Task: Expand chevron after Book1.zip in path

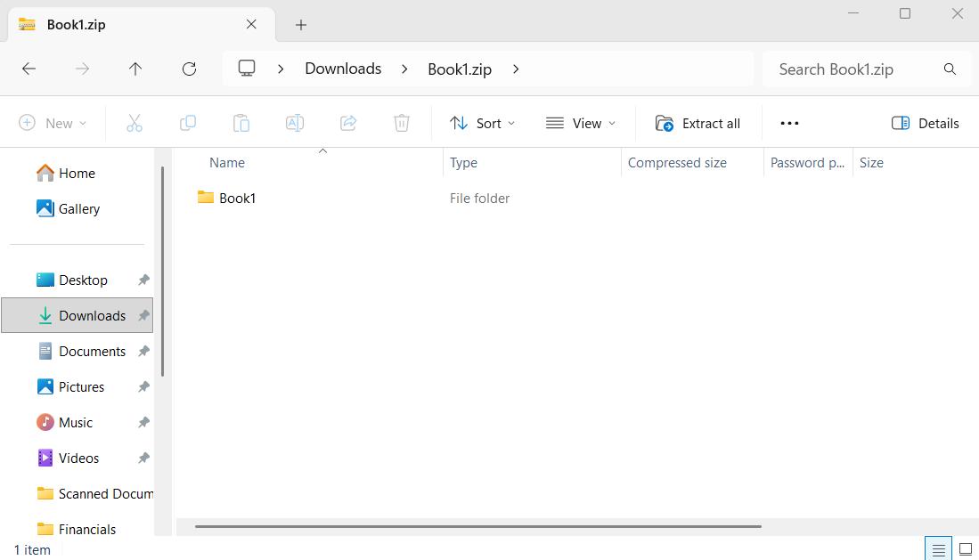Action: coord(516,69)
